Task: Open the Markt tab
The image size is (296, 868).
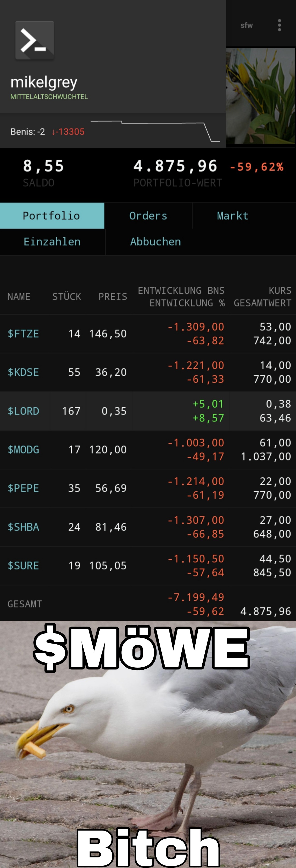Action: click(x=233, y=216)
